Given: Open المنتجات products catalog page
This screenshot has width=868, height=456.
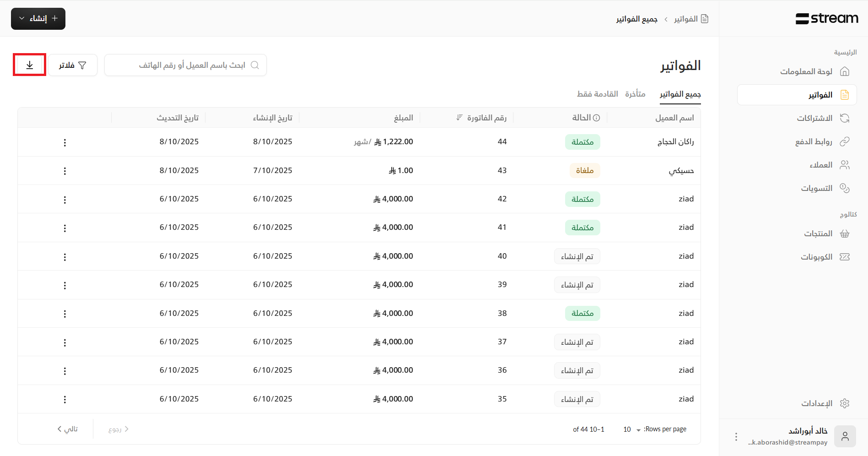Looking at the screenshot, I should click(x=818, y=233).
